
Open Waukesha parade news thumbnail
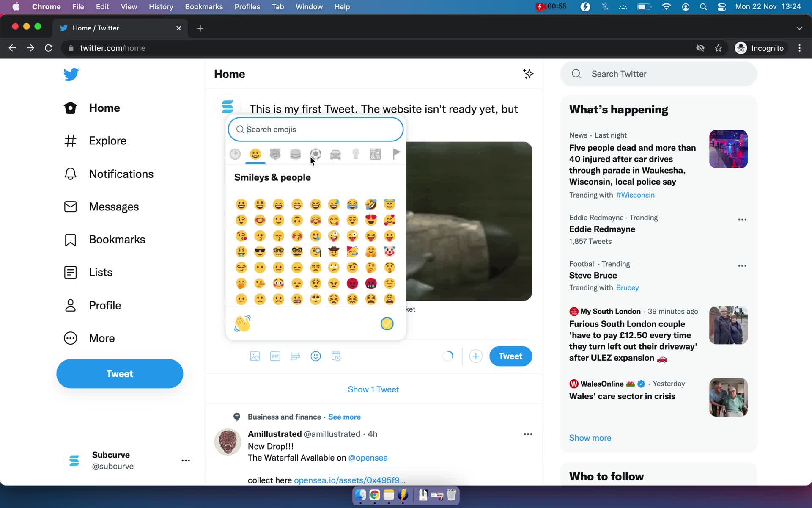728,149
